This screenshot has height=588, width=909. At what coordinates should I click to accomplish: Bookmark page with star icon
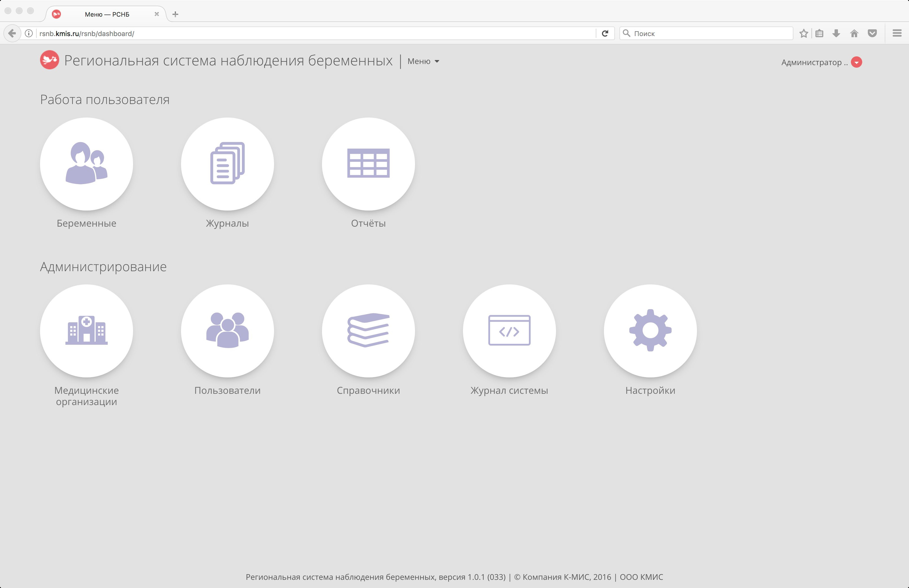point(804,33)
